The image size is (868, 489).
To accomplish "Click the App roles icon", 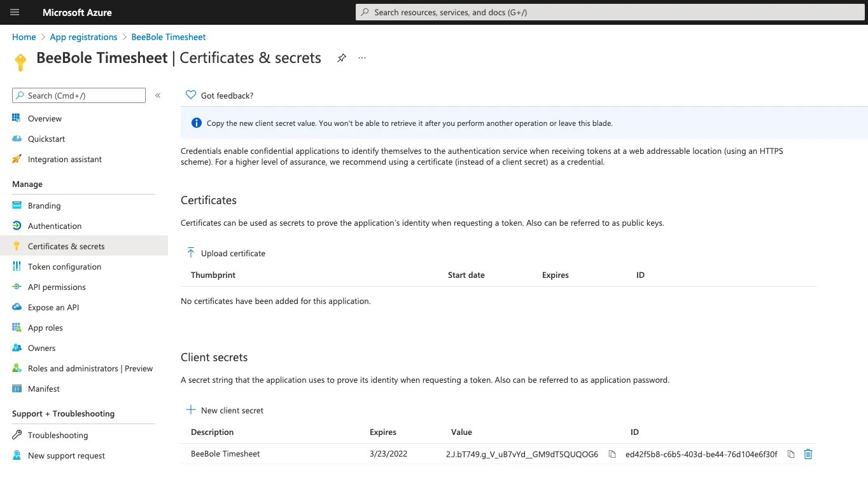I will click(17, 327).
